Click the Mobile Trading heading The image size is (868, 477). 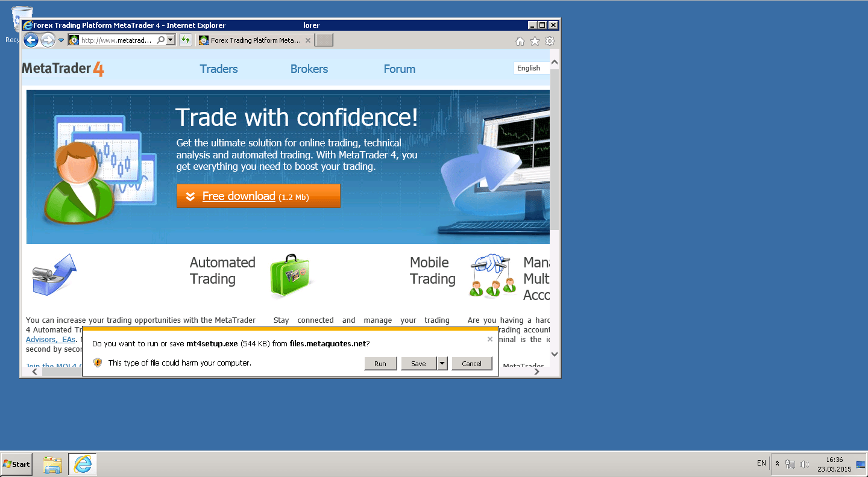pyautogui.click(x=432, y=270)
